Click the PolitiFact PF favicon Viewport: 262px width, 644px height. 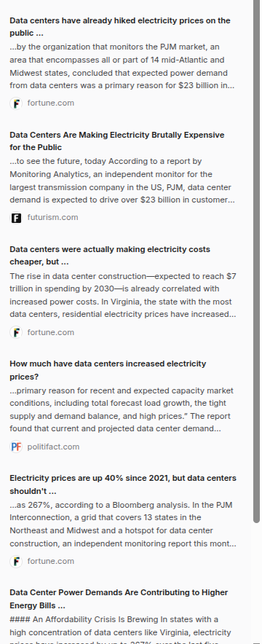[16, 447]
